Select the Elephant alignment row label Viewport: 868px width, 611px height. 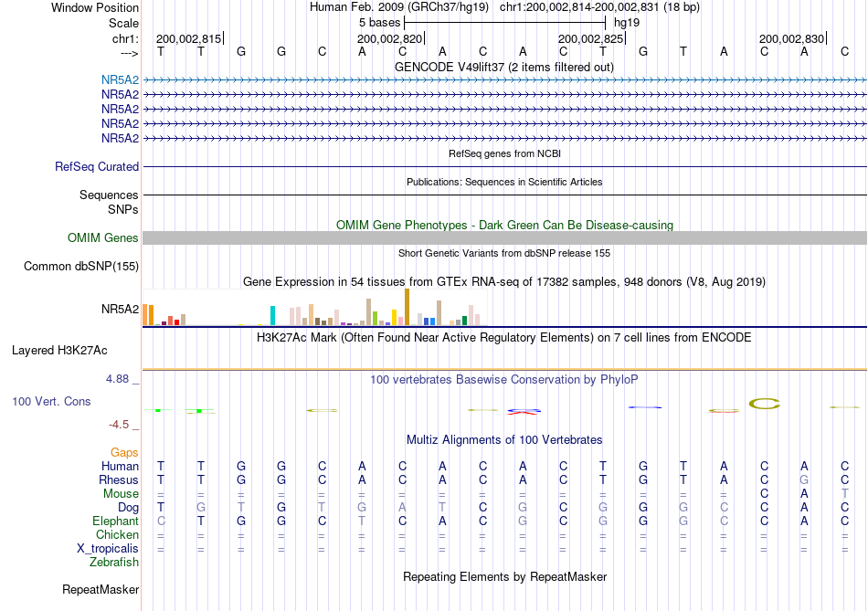(x=116, y=521)
